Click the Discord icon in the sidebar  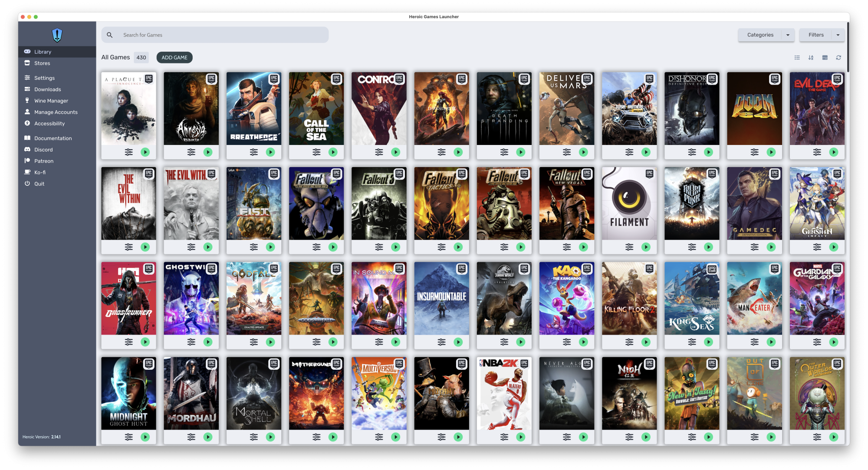pyautogui.click(x=27, y=150)
